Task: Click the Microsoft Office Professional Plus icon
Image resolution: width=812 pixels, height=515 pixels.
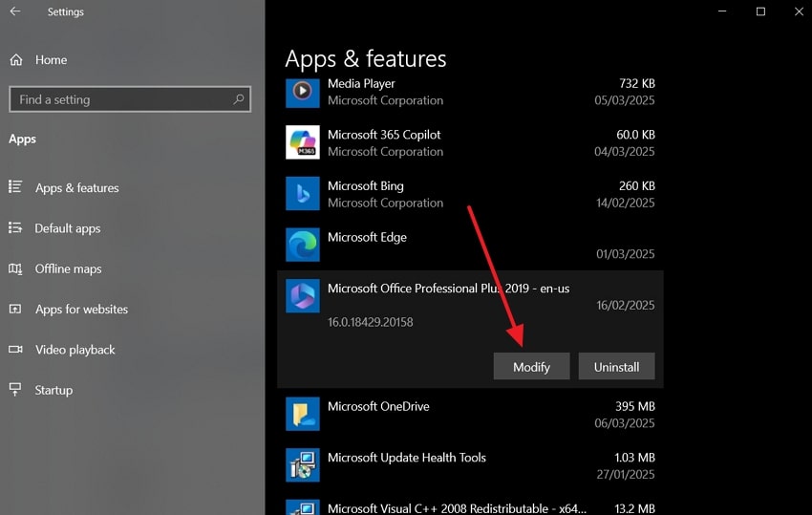Action: pos(303,296)
